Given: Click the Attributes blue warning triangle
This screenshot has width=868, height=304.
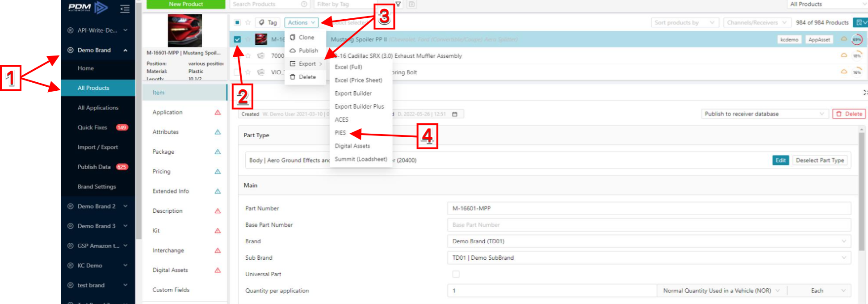Looking at the screenshot, I should pos(218,132).
